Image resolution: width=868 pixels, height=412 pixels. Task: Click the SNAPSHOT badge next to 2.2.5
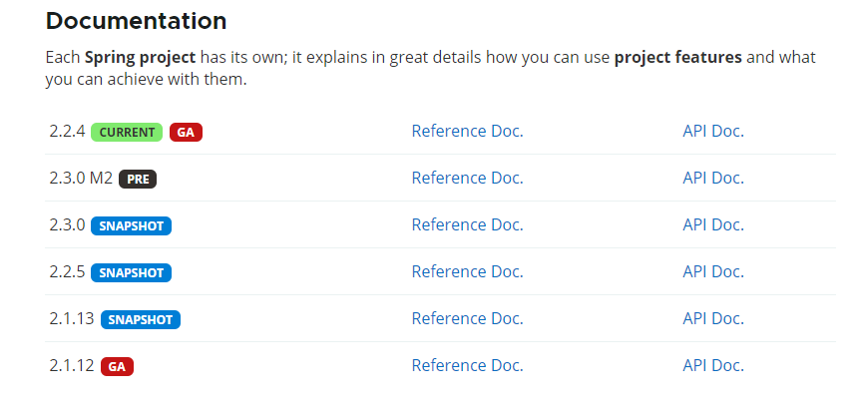tap(131, 273)
